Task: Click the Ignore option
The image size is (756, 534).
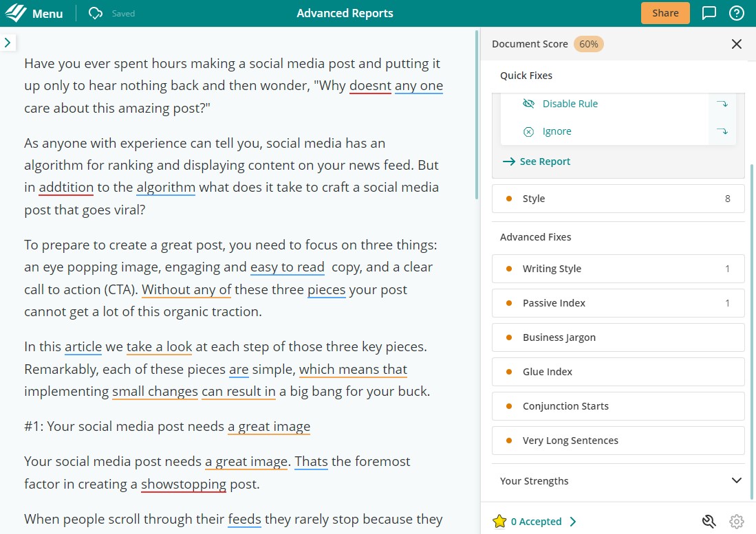Action: pyautogui.click(x=557, y=131)
